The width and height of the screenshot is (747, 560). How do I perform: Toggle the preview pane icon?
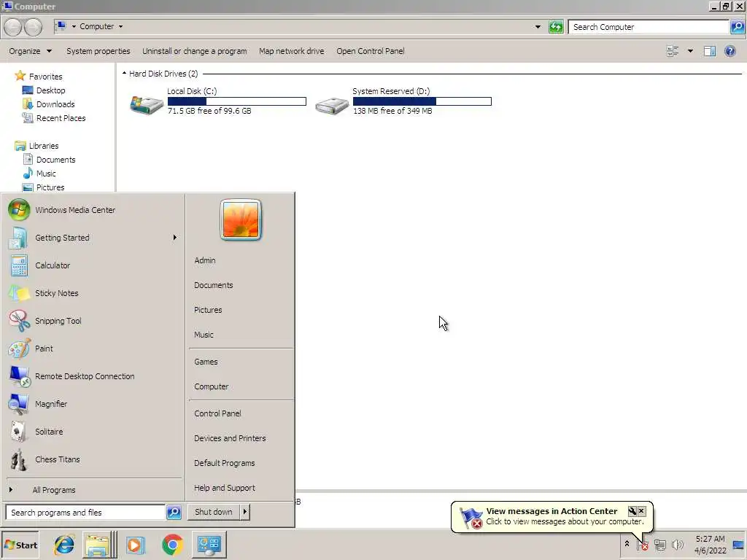(x=710, y=51)
